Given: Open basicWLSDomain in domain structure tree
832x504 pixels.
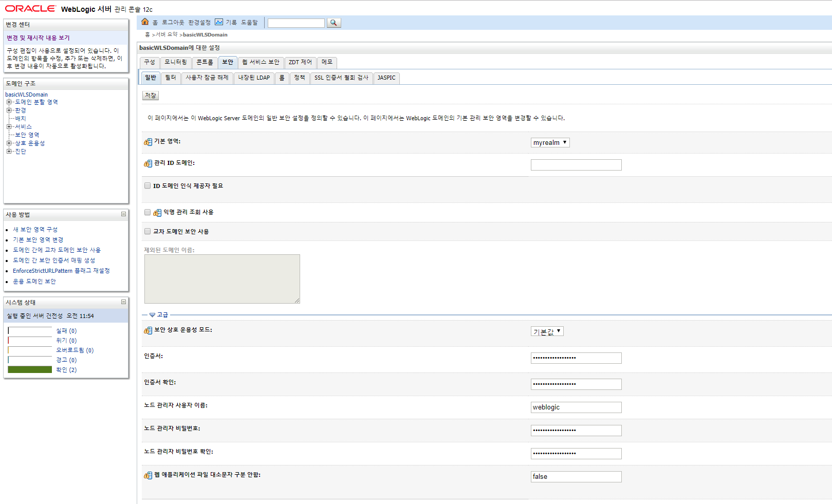Looking at the screenshot, I should point(26,95).
